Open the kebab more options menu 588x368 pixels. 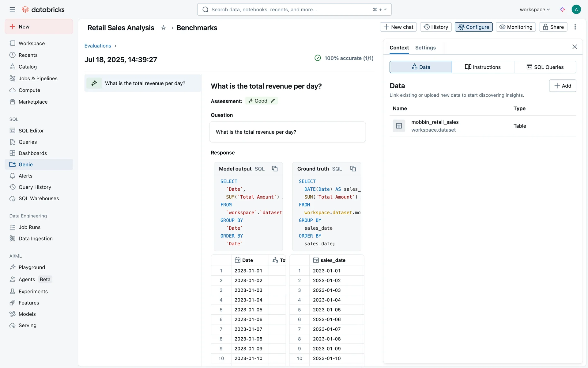[x=575, y=27]
